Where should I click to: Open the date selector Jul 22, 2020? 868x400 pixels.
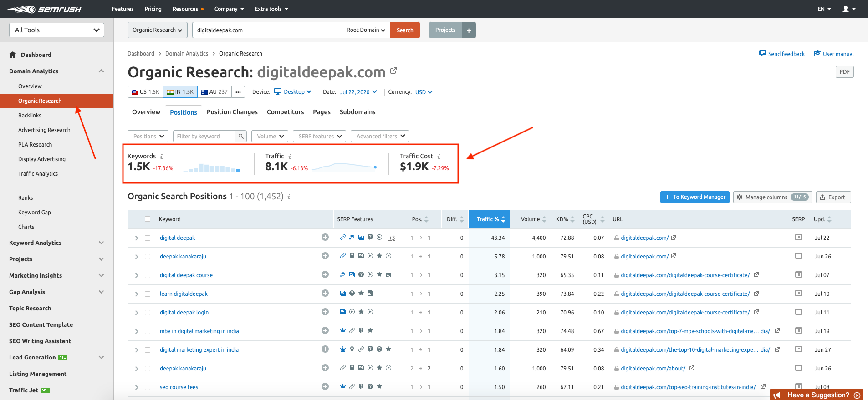[x=358, y=92]
